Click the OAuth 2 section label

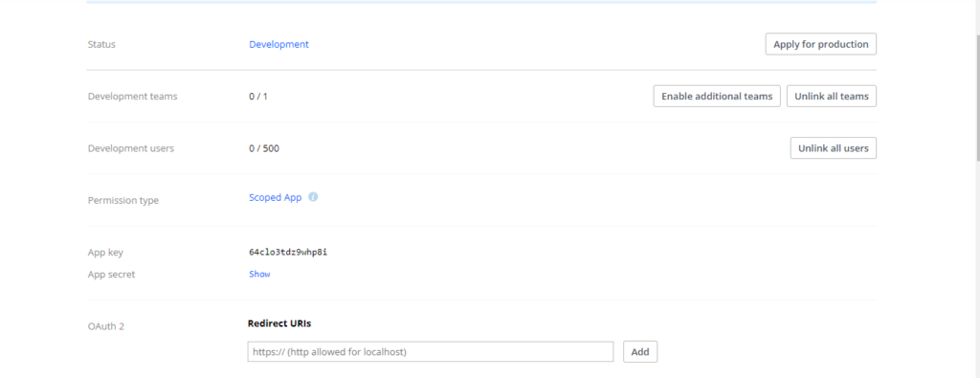pos(106,326)
